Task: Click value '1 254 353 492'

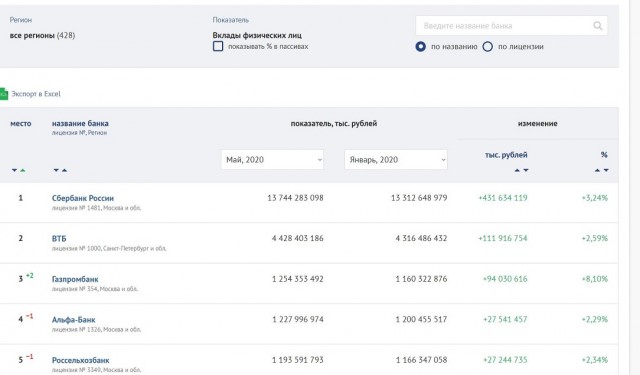Action: pos(298,279)
